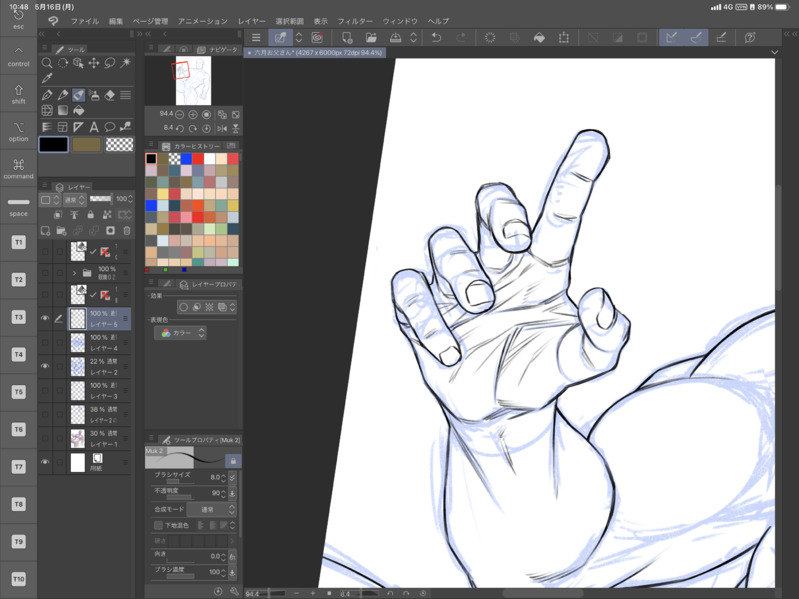This screenshot has height=599, width=799.
Task: Hide the レイヤー 5 layer
Action: 45,318
